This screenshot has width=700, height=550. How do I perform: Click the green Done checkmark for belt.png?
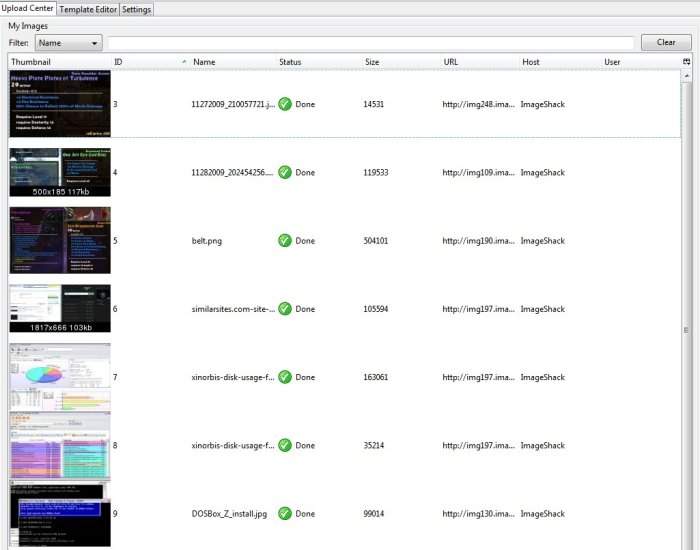tap(285, 241)
